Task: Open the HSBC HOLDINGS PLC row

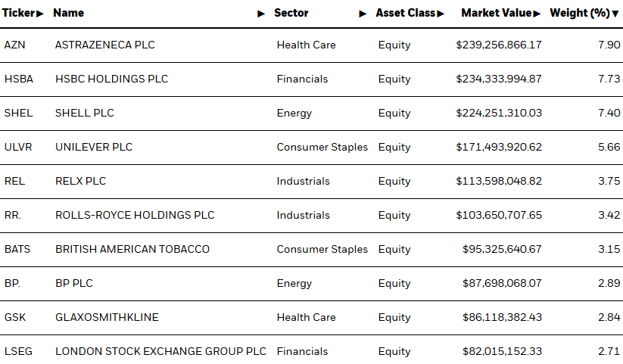Action: click(x=312, y=79)
